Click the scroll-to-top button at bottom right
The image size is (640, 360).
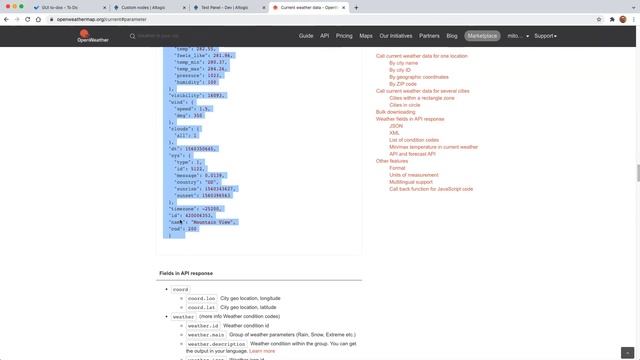(627, 352)
